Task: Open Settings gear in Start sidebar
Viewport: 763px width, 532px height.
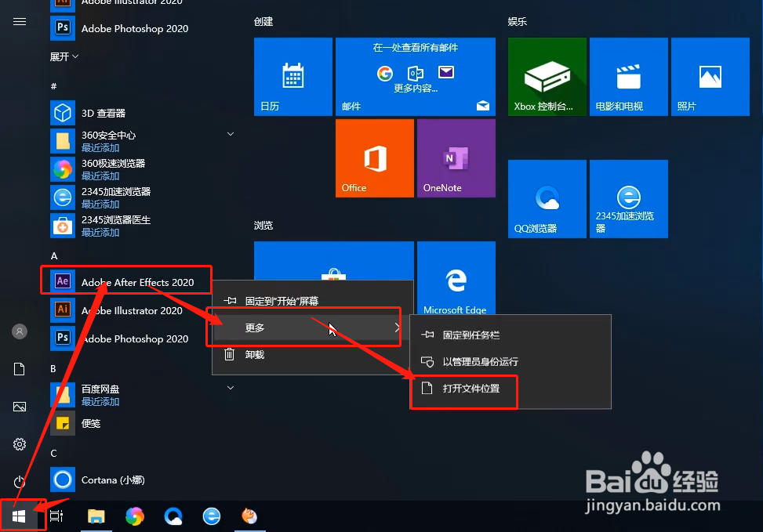Action: click(20, 444)
